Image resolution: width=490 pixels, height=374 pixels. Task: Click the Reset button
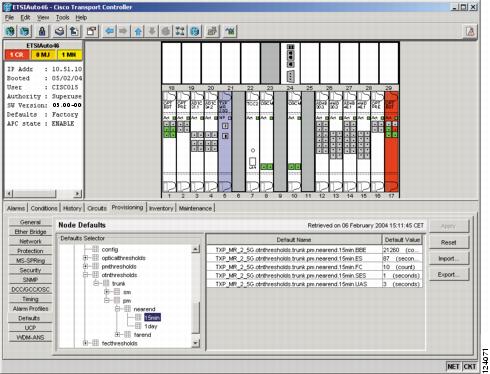pyautogui.click(x=448, y=242)
